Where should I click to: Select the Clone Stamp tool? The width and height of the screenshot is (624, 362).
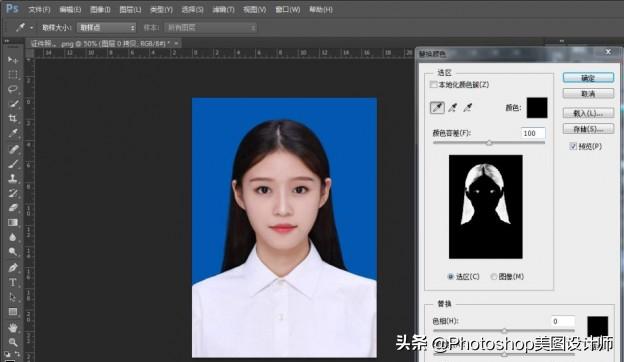click(x=13, y=179)
